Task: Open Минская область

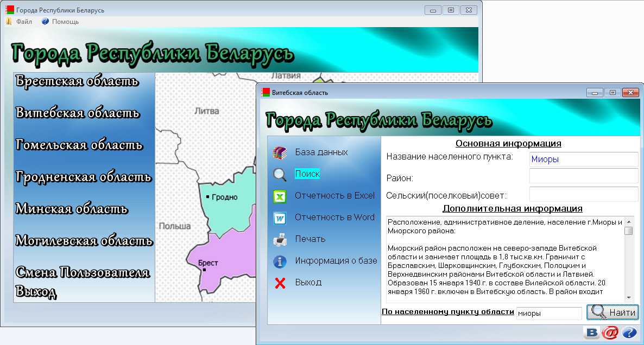Action: click(x=72, y=209)
